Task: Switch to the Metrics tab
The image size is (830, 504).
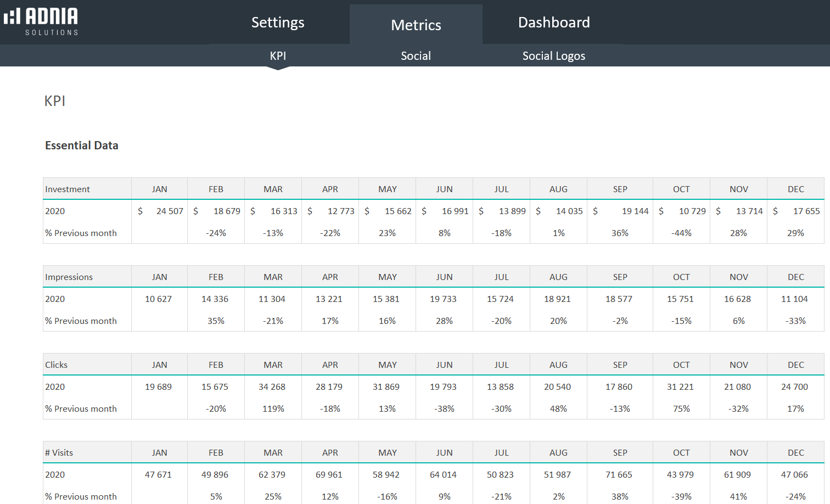Action: tap(416, 25)
